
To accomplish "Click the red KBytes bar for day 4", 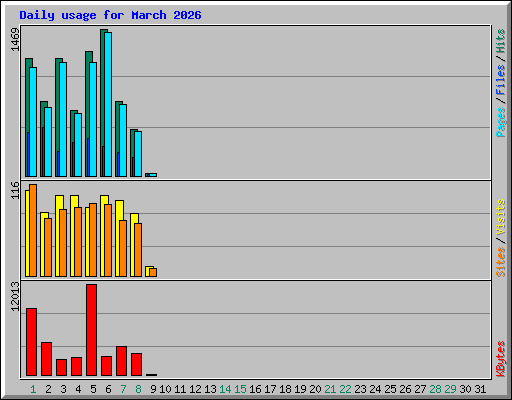I will click(x=76, y=366).
